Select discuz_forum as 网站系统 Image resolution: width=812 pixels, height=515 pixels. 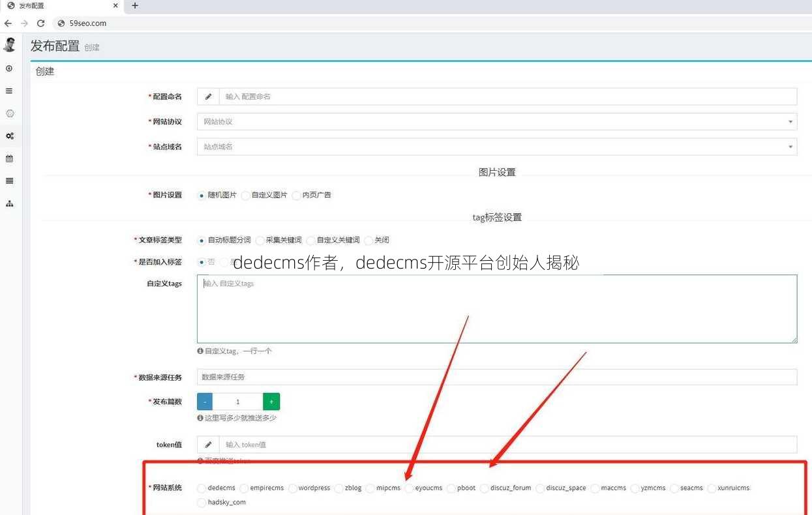(484, 488)
